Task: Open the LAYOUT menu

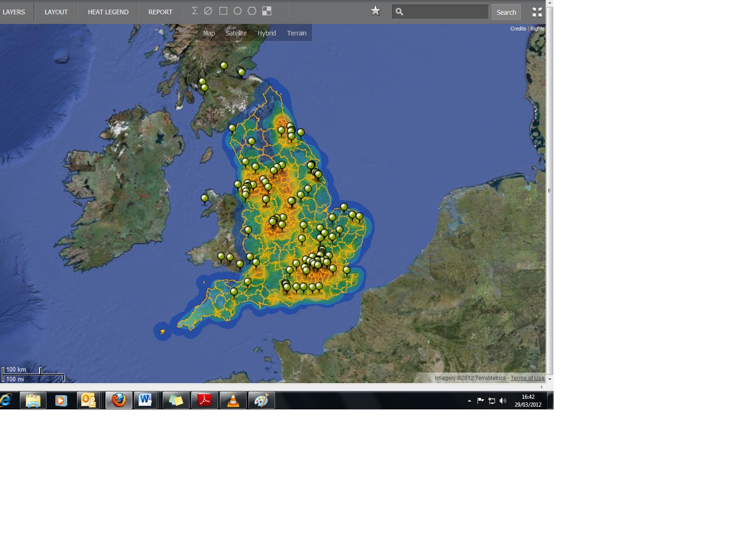Action: tap(56, 12)
